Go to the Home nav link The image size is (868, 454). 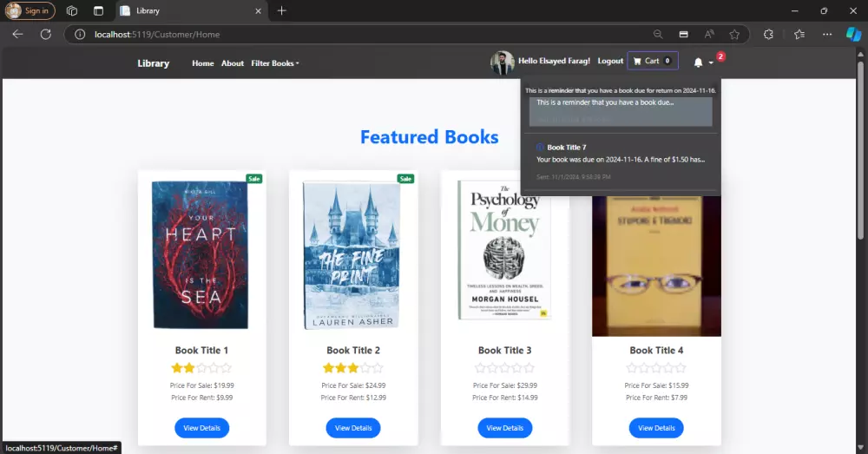[x=202, y=63]
